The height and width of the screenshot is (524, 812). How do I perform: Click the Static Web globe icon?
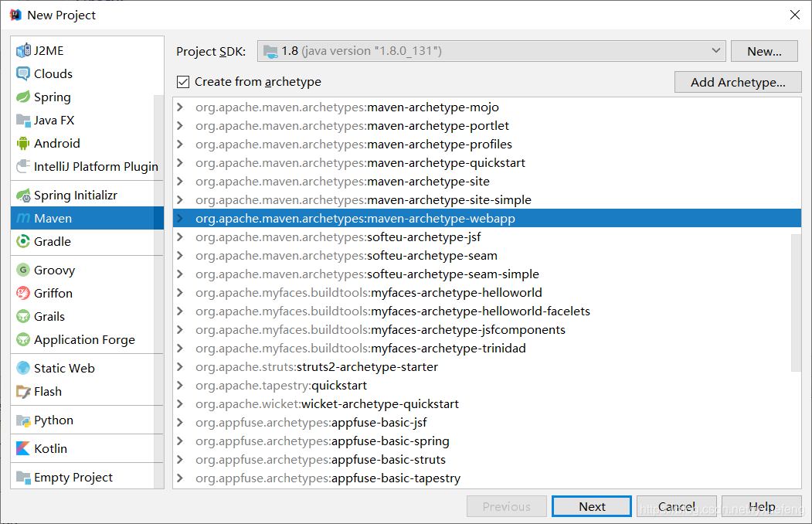point(23,368)
